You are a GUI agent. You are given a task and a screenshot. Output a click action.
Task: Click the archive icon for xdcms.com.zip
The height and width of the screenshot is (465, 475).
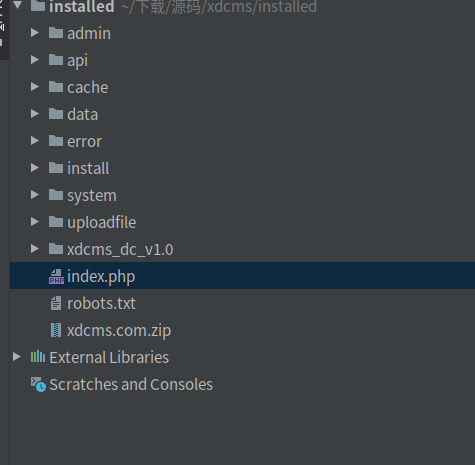(56, 330)
